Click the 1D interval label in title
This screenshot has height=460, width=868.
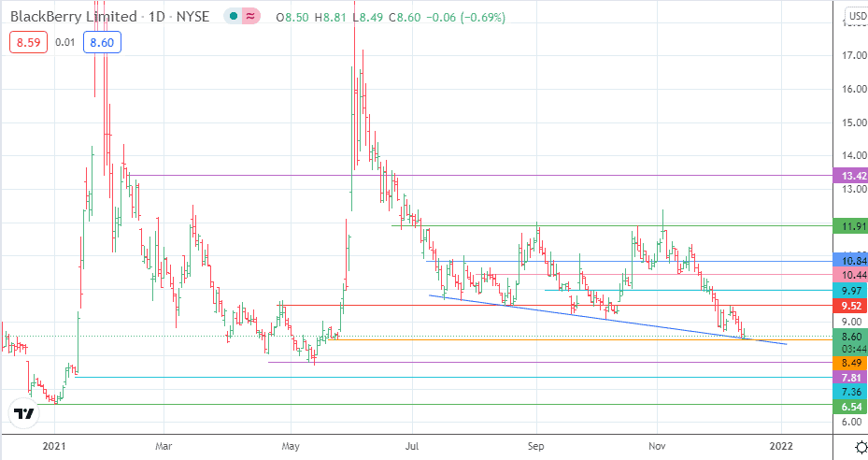157,17
